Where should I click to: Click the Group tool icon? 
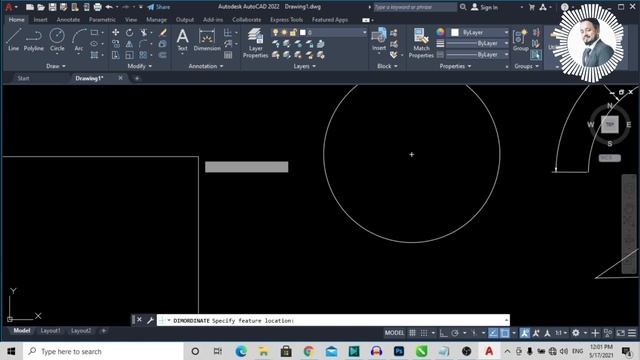click(x=520, y=40)
